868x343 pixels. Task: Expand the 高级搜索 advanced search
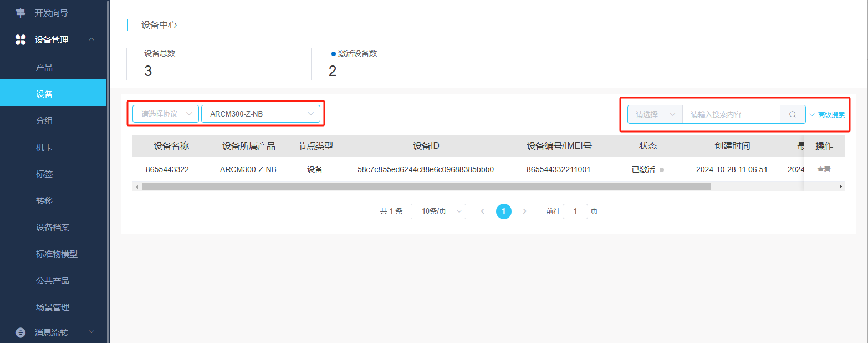tap(828, 115)
